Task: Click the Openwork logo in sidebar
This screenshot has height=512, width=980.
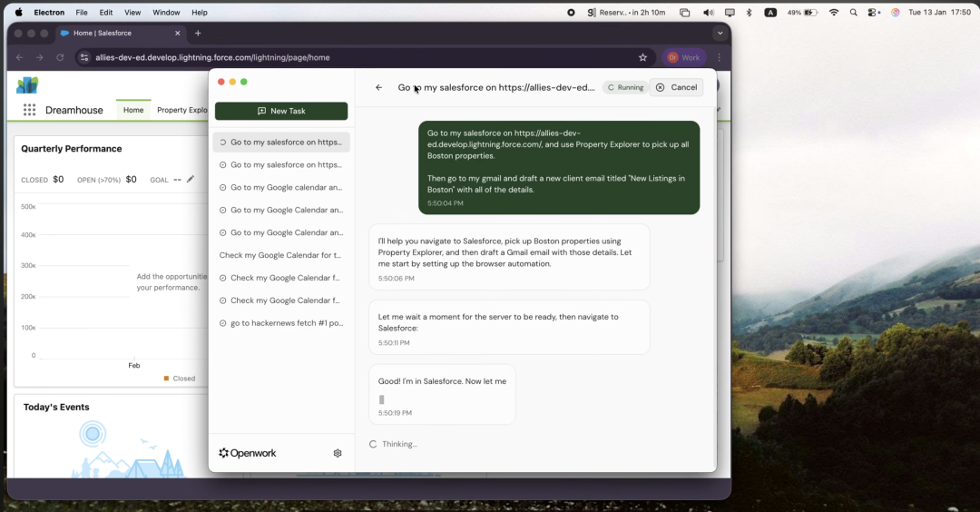Action: pos(248,453)
